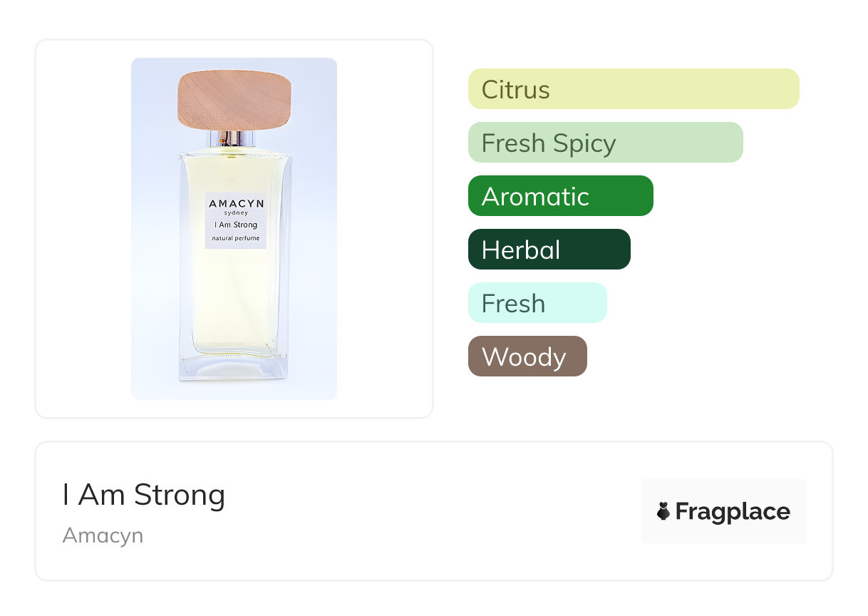This screenshot has height=616, width=868.
Task: Click 'natural perfume' text on bottle label
Action: (236, 237)
